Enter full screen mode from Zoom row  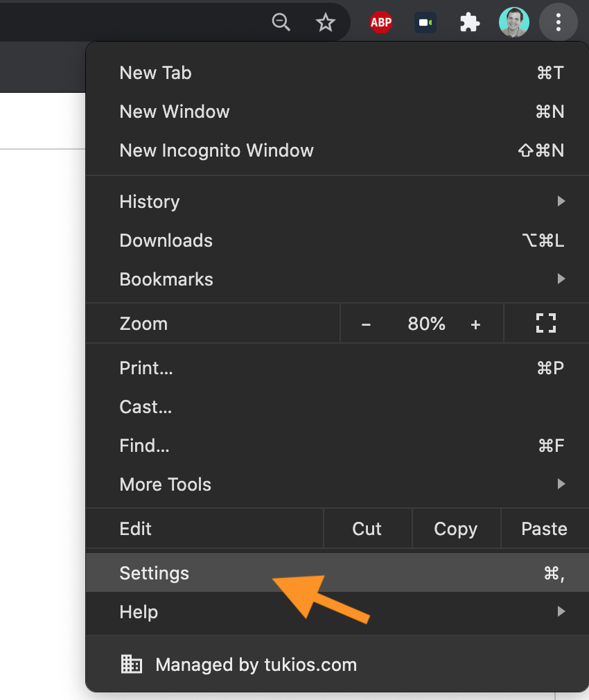(x=546, y=323)
